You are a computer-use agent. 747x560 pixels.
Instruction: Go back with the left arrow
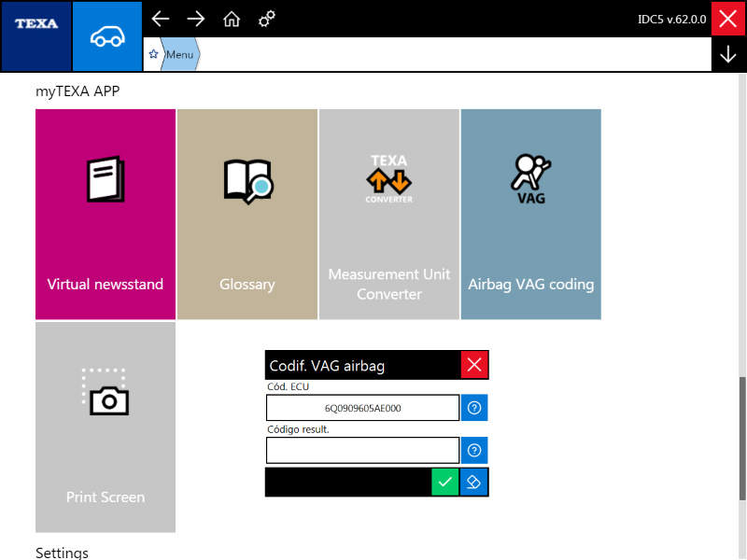click(161, 19)
